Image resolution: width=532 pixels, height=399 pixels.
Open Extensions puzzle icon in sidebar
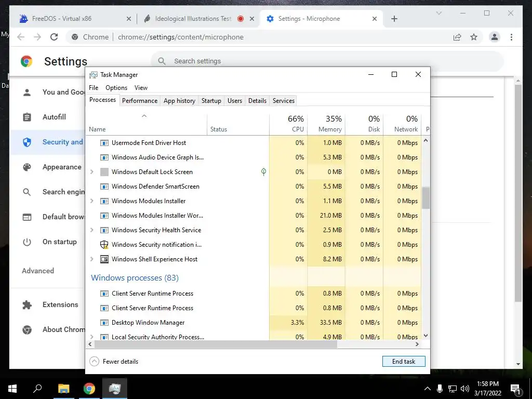[27, 304]
